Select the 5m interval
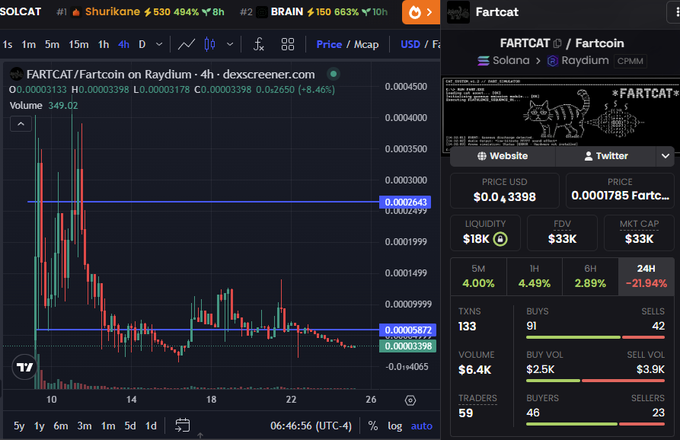The image size is (680, 440). (52, 44)
